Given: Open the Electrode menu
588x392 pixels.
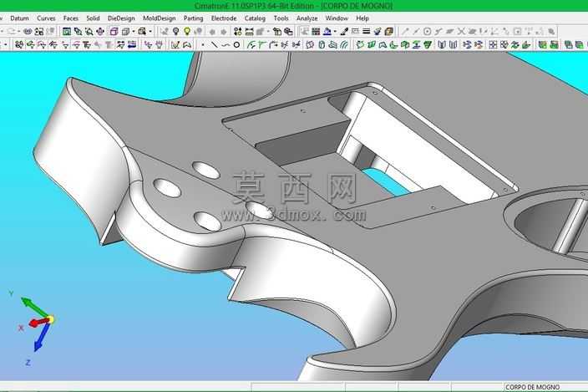Looking at the screenshot, I should (224, 18).
